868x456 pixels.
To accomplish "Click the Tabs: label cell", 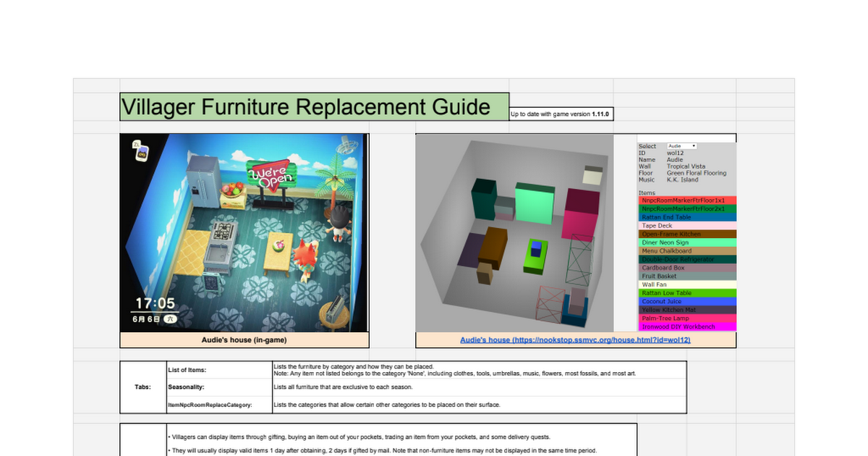I will coord(143,387).
